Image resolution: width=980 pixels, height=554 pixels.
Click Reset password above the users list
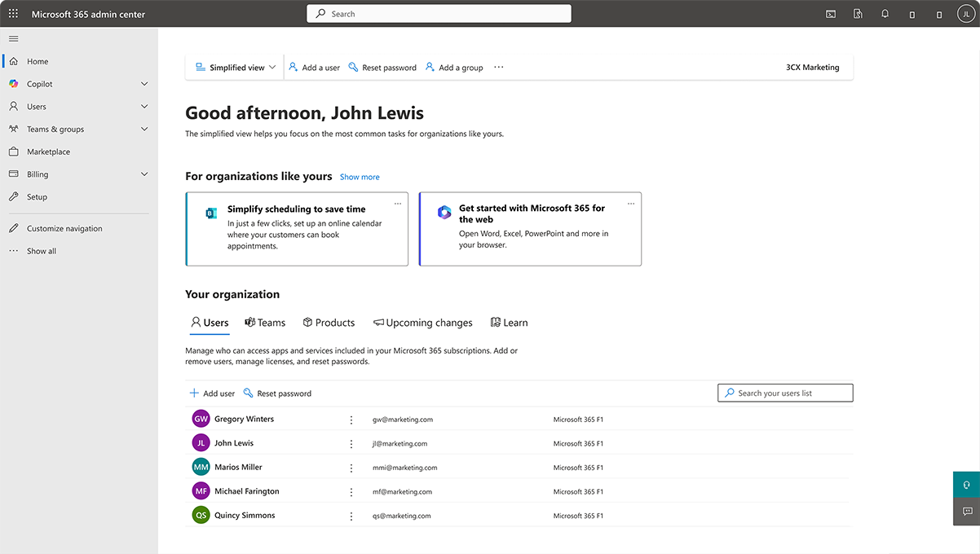pos(277,394)
